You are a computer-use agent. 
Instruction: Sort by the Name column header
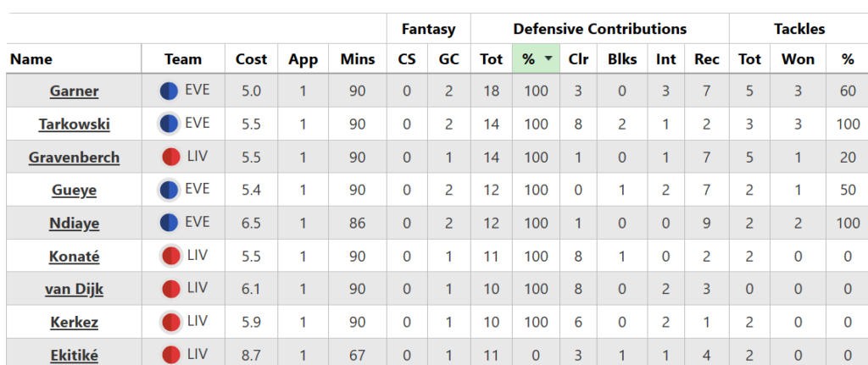tap(31, 59)
